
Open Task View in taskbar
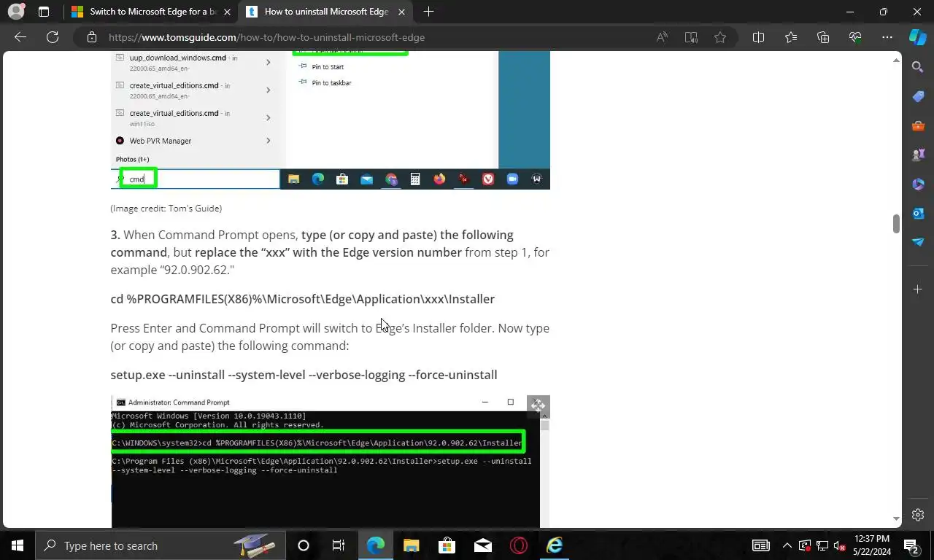(339, 545)
